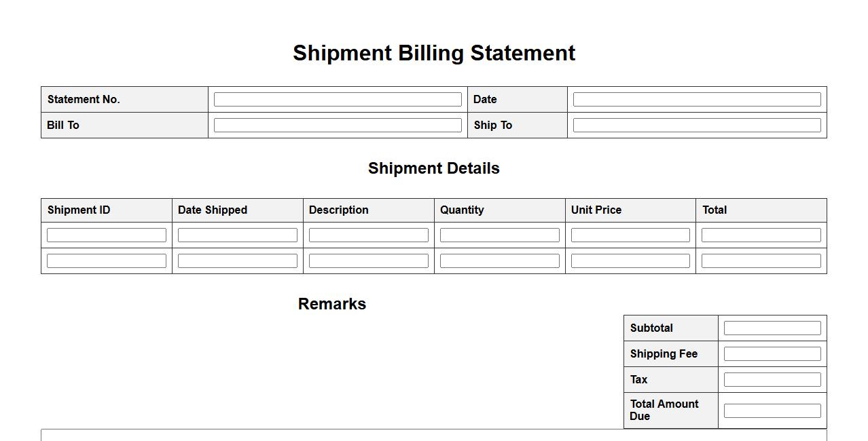Click the Subtotal input field
The image size is (868, 441).
(772, 328)
